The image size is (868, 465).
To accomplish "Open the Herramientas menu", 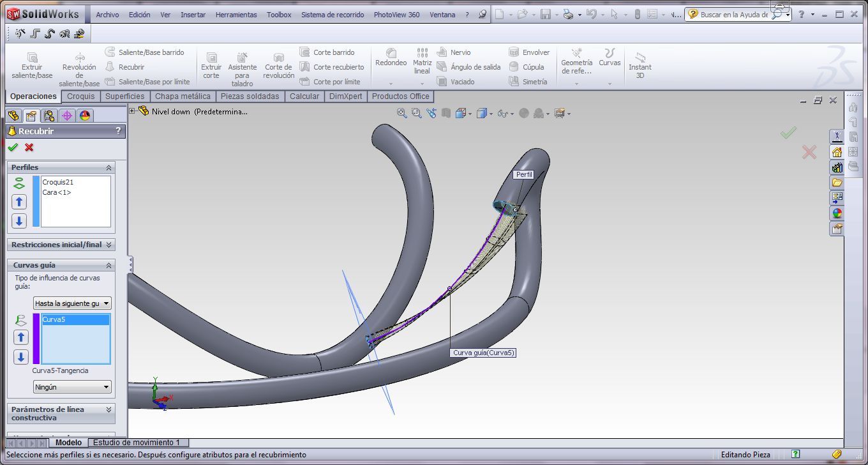I will tap(236, 15).
